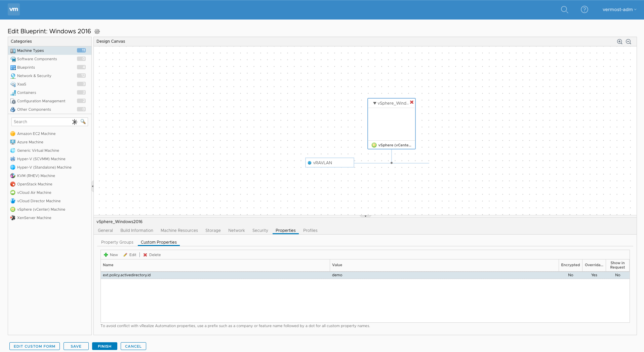The width and height of the screenshot is (644, 352).
Task: Open the search magnifier in header
Action: click(x=564, y=10)
